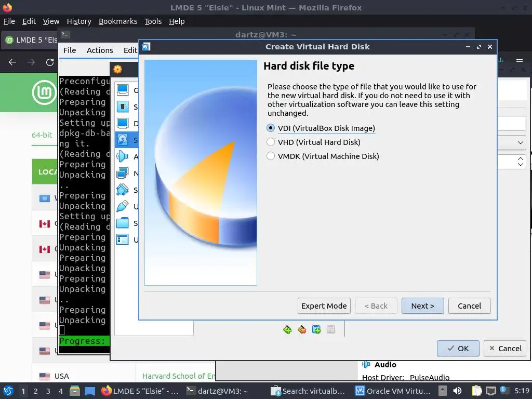Switch to Firefox LMDE 5 taskbar entry
The image size is (532, 399).
140,391
